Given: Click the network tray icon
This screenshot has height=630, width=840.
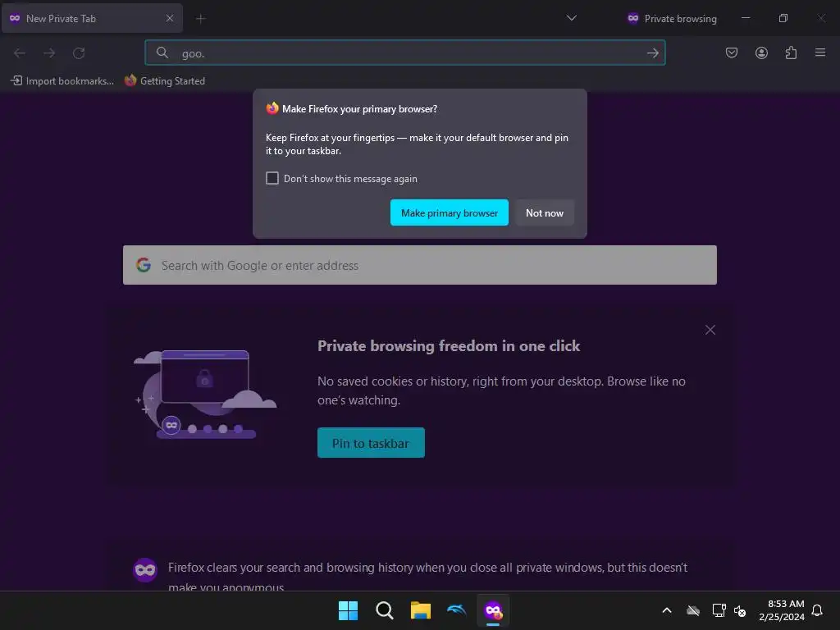Looking at the screenshot, I should (x=719, y=610).
